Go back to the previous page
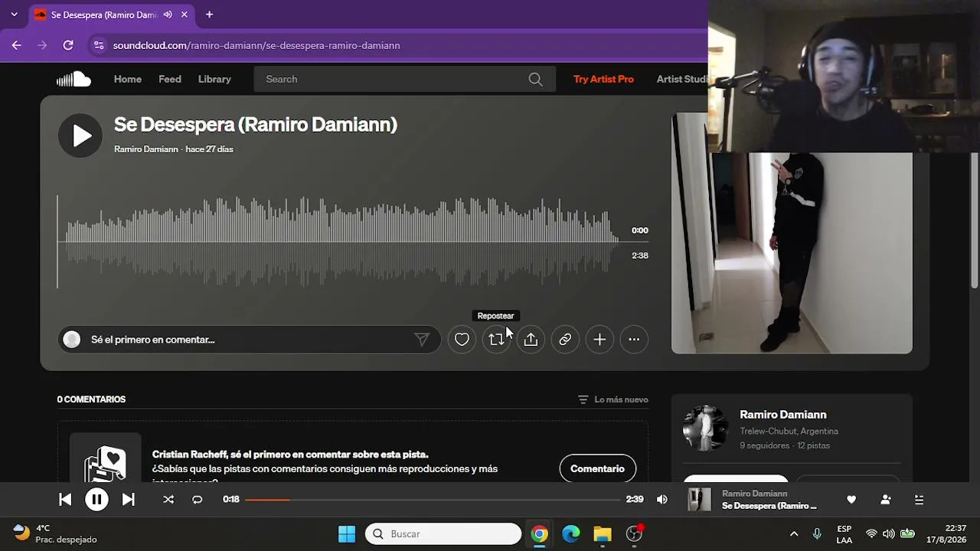This screenshot has height=551, width=980. point(17,45)
